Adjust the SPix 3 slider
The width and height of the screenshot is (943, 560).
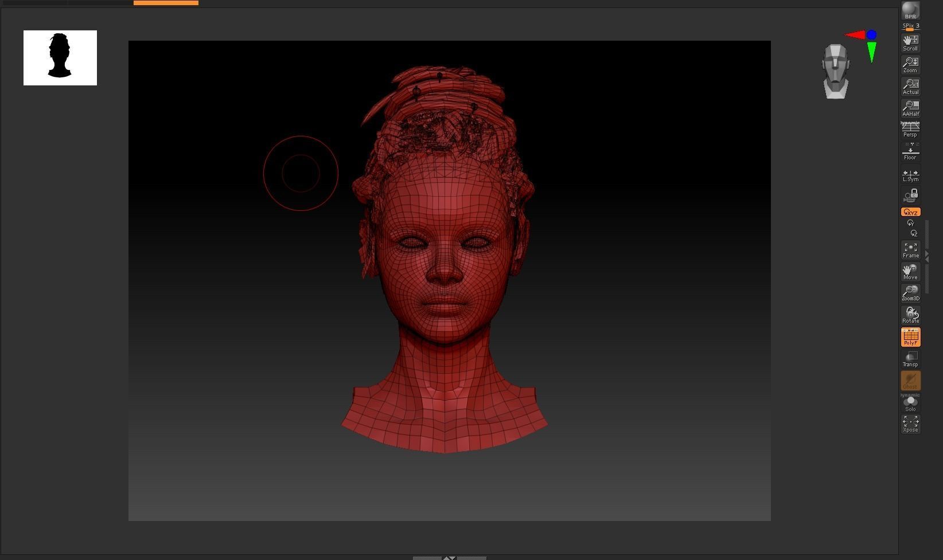pyautogui.click(x=910, y=26)
